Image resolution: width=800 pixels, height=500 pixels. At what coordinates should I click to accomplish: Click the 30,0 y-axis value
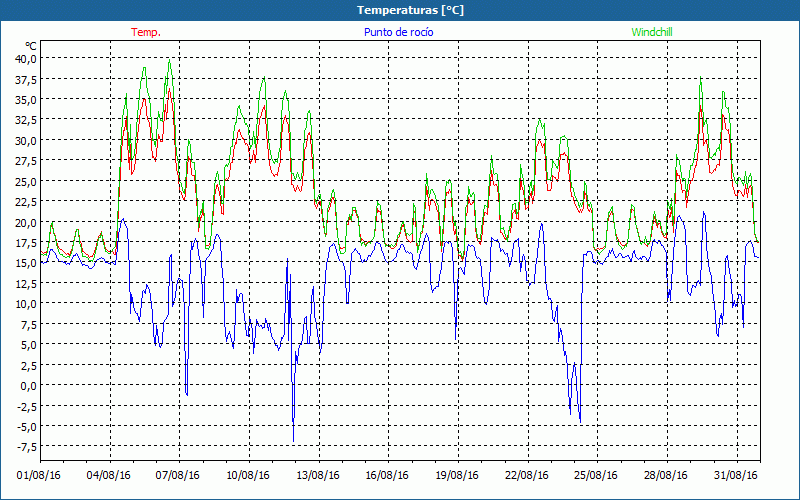point(26,140)
